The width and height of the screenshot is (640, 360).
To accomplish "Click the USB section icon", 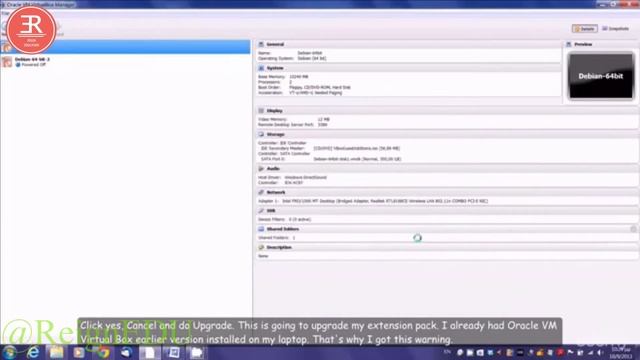I will tap(261, 211).
